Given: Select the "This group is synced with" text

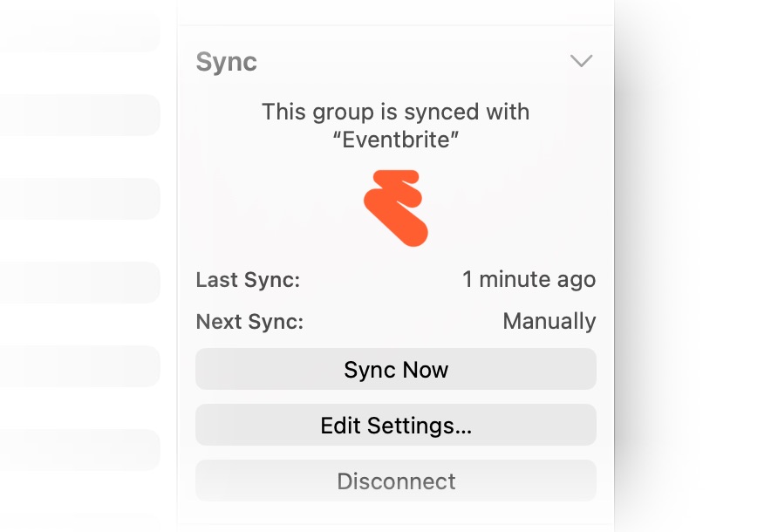Looking at the screenshot, I should pos(395,112).
